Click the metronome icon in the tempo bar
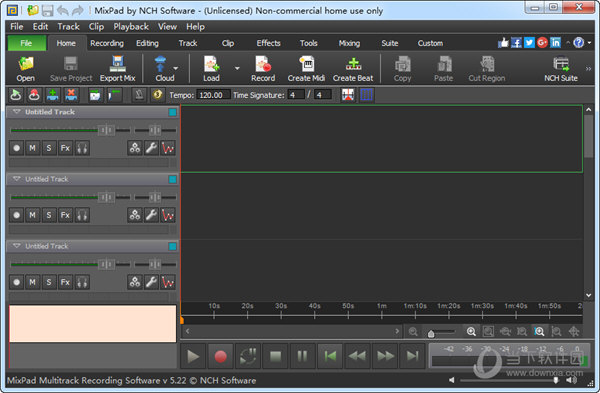The height and width of the screenshot is (393, 600). click(x=139, y=95)
